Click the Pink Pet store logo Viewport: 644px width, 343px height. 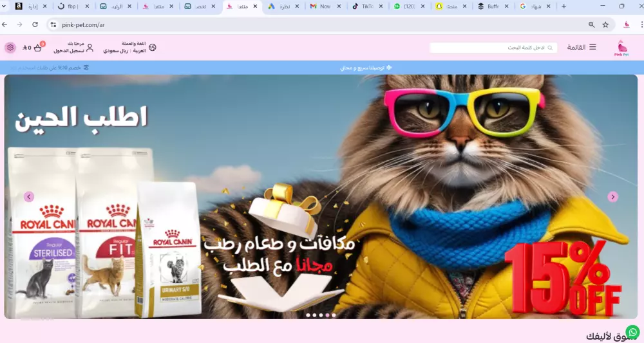[621, 48]
